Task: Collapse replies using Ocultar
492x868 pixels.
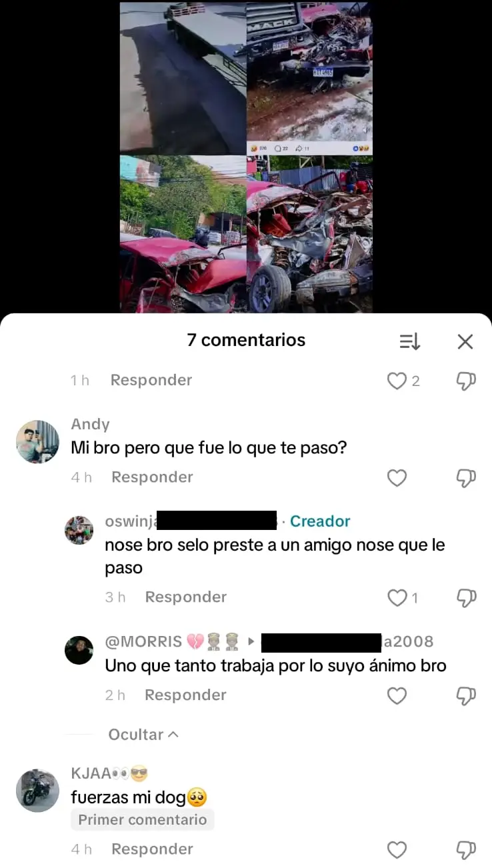Action: [x=144, y=734]
